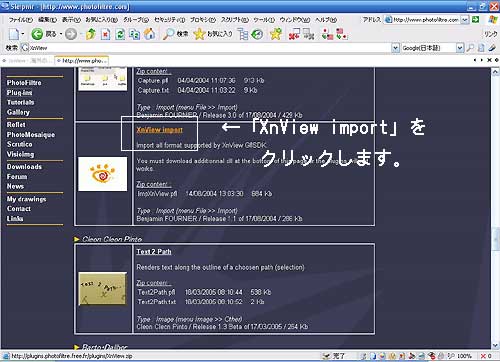Click the gray Forward arrow button
Viewport: 500px width, 362px height.
click(71, 34)
